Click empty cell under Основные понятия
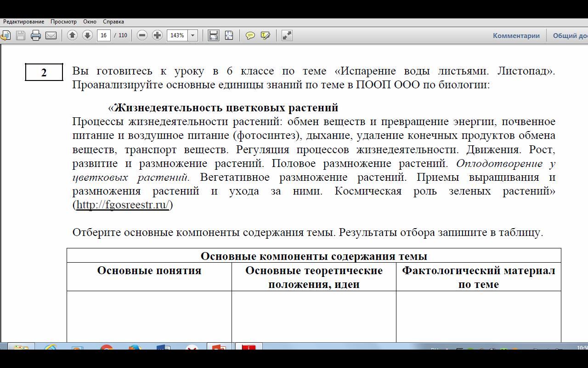 click(149, 316)
